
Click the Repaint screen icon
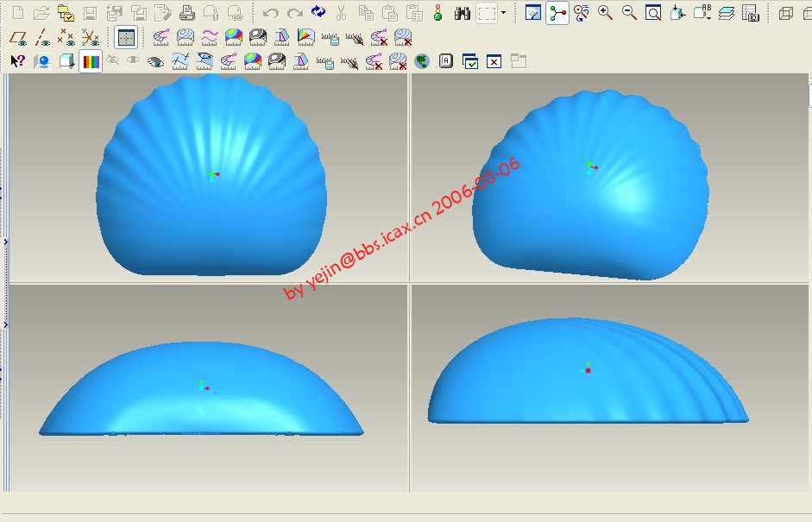coord(532,13)
